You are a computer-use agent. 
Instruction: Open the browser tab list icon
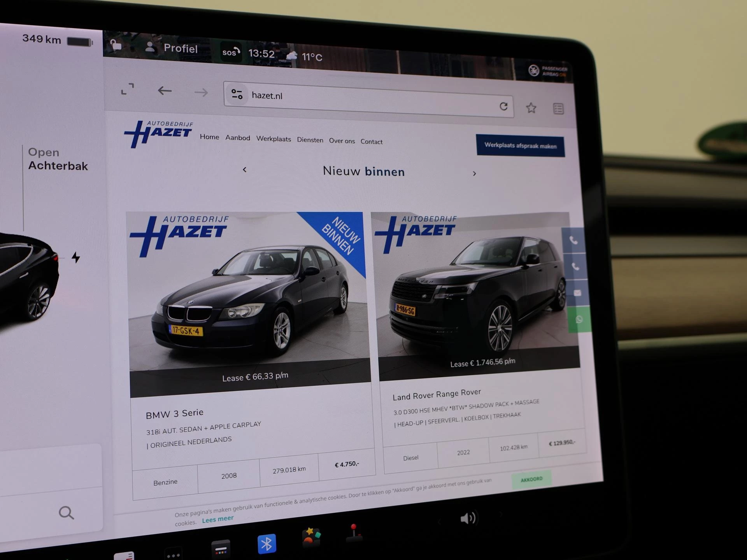pos(558,109)
